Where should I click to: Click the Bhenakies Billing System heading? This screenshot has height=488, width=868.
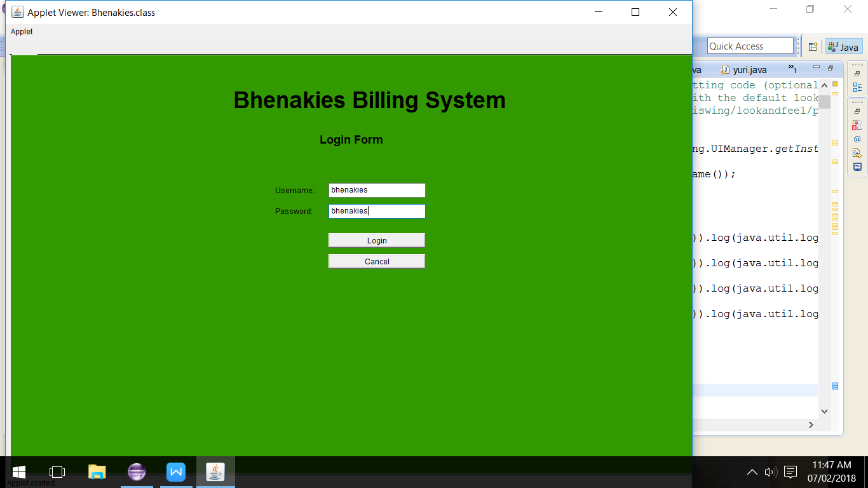(x=370, y=100)
